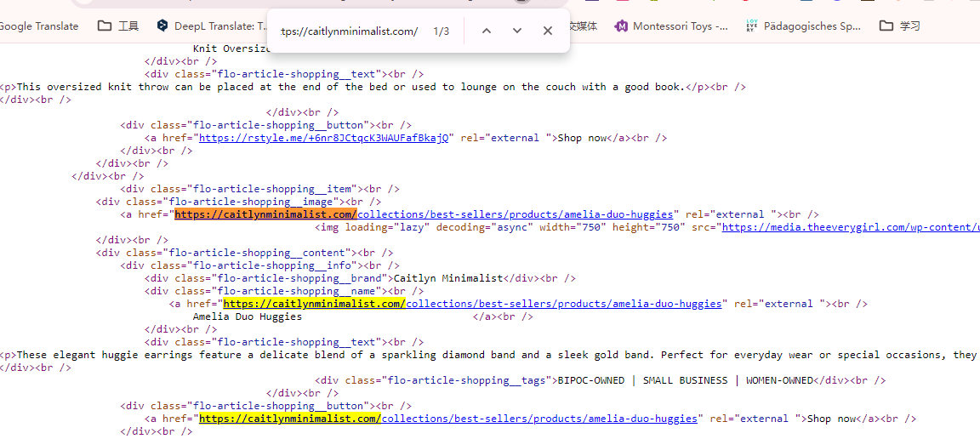
Task: Open the media.theeverygirl.com image source link
Action: 851,228
